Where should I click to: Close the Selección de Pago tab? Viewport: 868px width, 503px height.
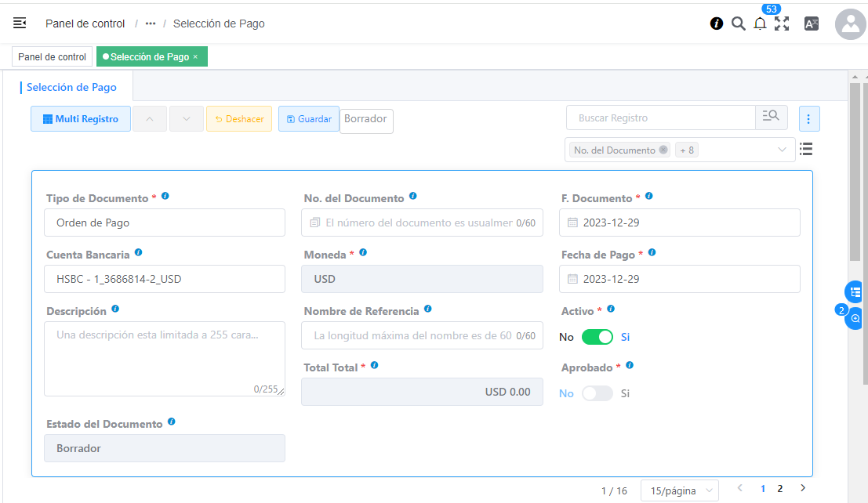pos(195,57)
